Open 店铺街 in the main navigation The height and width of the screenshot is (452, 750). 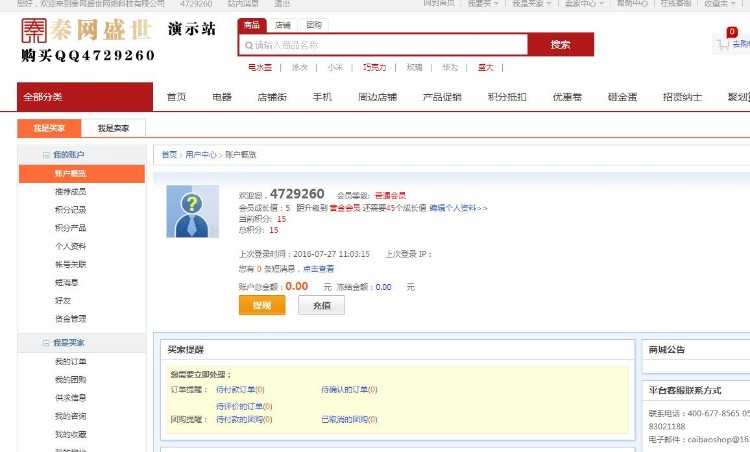272,97
